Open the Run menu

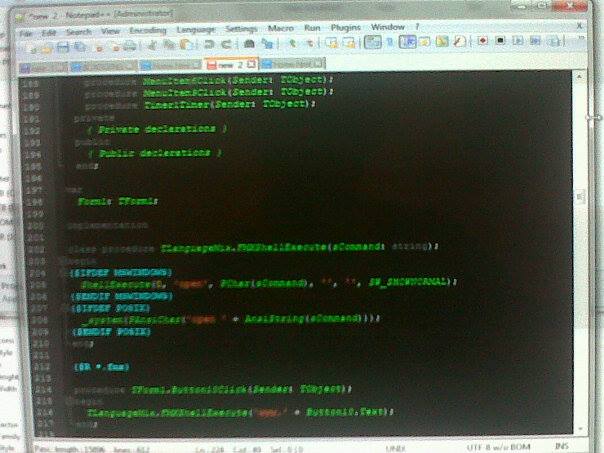click(x=312, y=28)
